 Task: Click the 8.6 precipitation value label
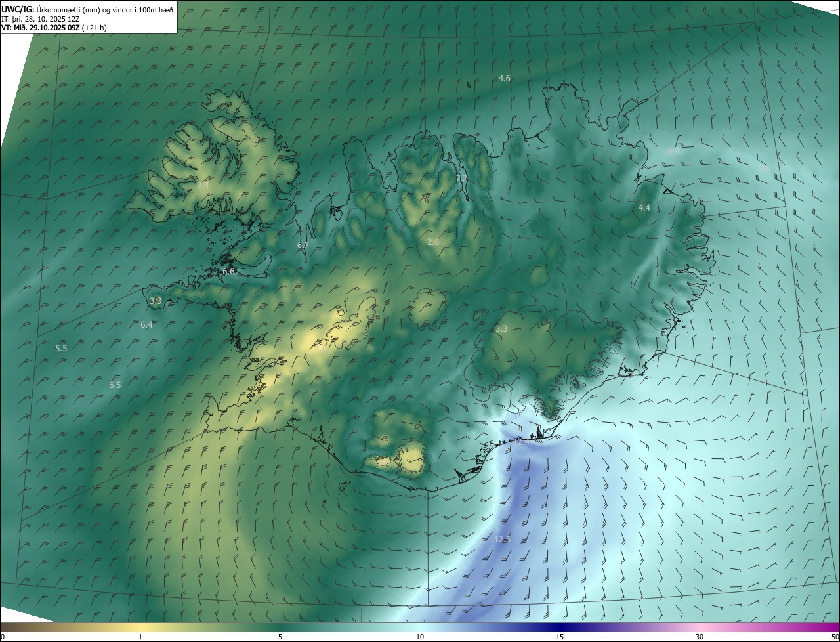point(763,169)
